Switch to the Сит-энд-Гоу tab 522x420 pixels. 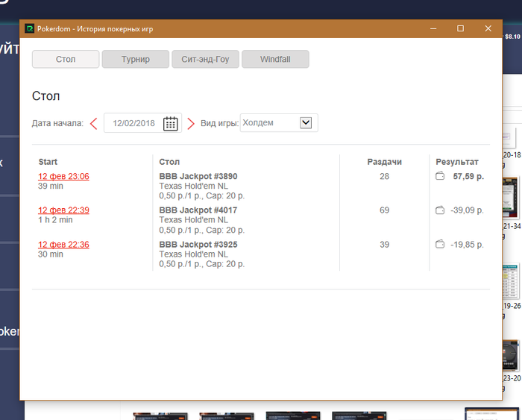point(205,59)
